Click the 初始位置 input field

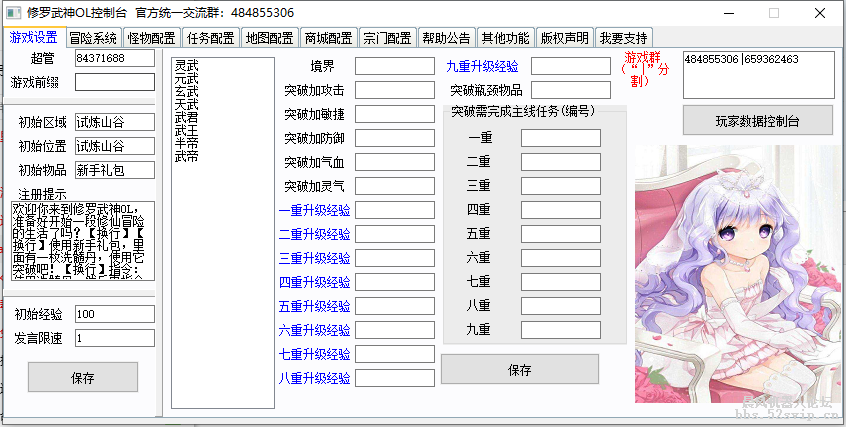tap(115, 146)
